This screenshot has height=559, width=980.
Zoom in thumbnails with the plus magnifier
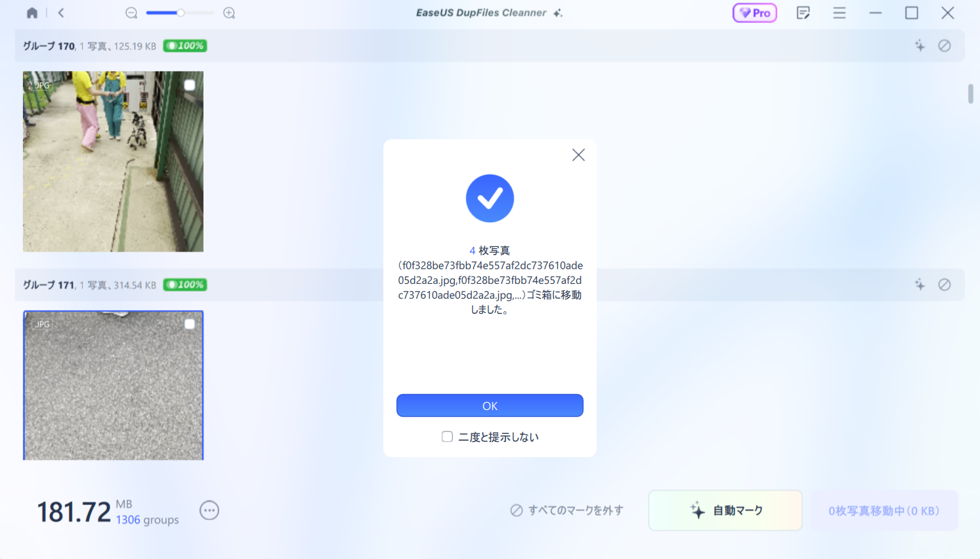pos(229,12)
